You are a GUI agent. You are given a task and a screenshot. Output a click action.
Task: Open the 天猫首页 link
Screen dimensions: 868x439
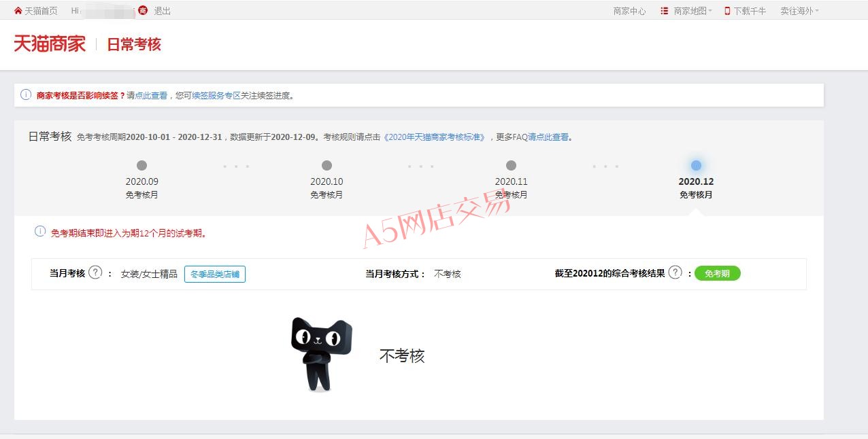click(x=41, y=11)
